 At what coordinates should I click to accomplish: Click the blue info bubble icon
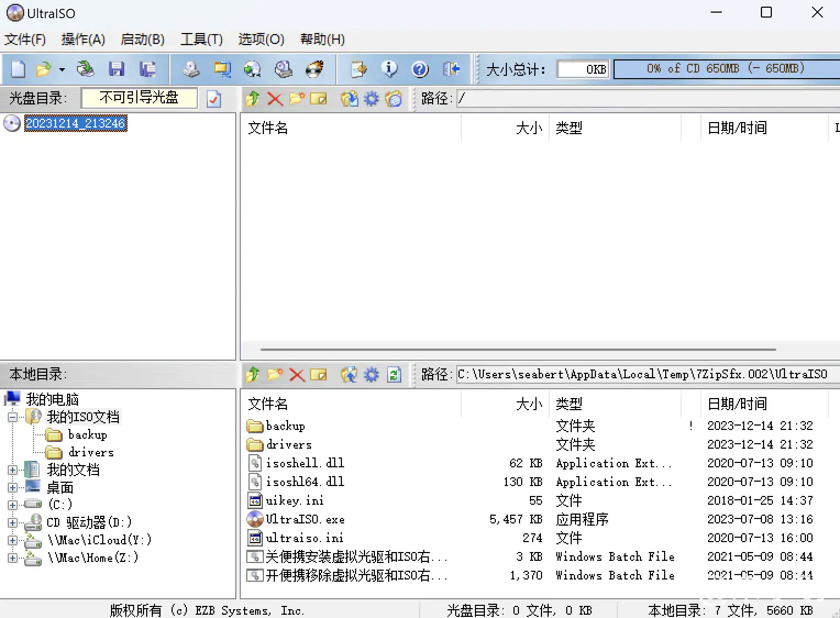[x=389, y=69]
